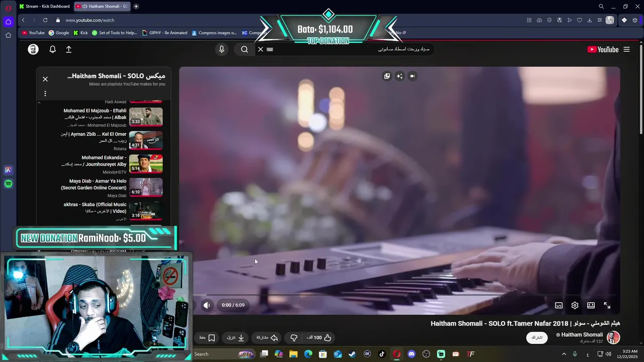Click the sparkle icon atop video

(399, 76)
